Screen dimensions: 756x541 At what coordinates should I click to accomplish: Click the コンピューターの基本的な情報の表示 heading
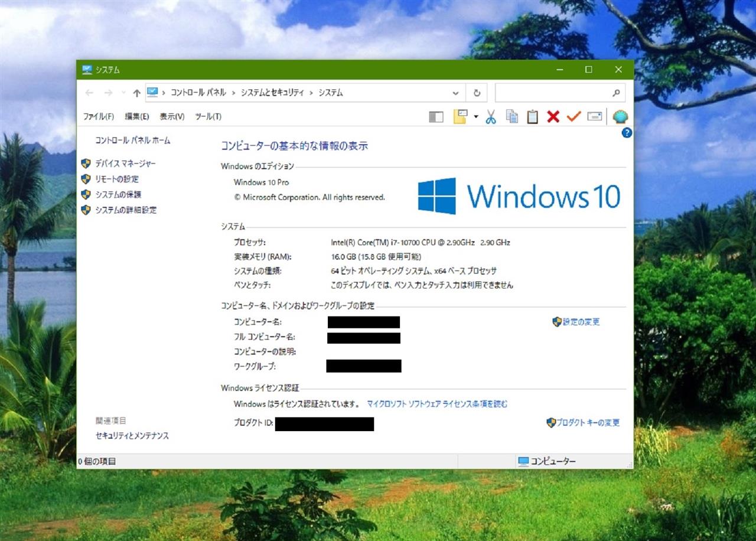(294, 146)
